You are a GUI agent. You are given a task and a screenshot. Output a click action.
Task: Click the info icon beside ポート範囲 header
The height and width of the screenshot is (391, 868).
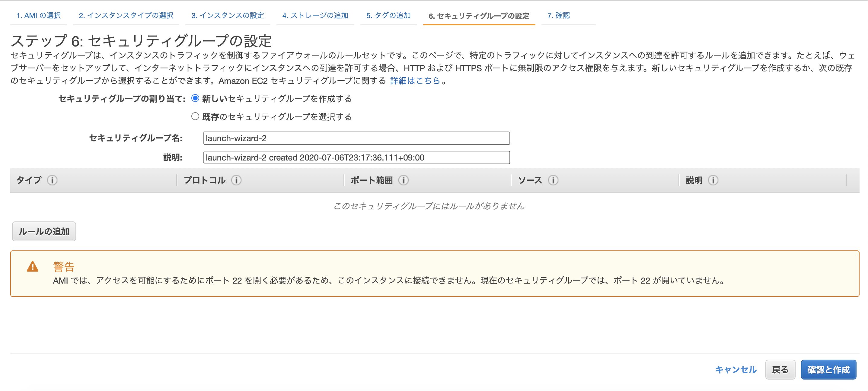tap(403, 180)
